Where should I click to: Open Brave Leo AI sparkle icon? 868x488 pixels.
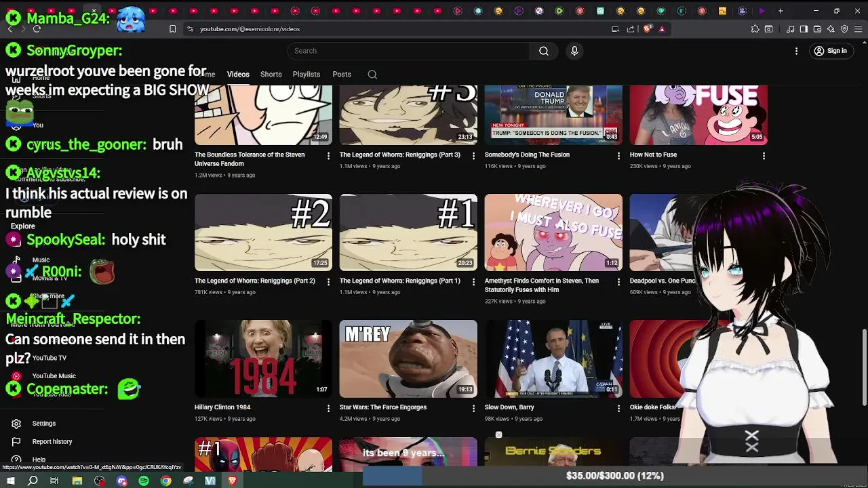click(x=831, y=29)
